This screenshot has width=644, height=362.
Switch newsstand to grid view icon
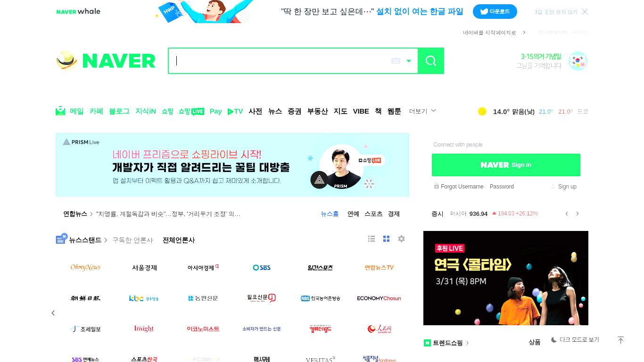(x=386, y=239)
